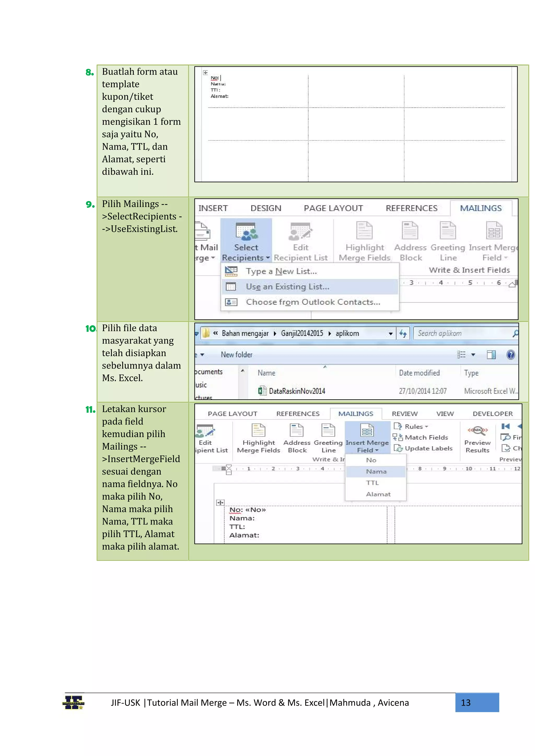Open the INSERT tab in step 9 ribbon
535x756 pixels.
pyautogui.click(x=213, y=208)
